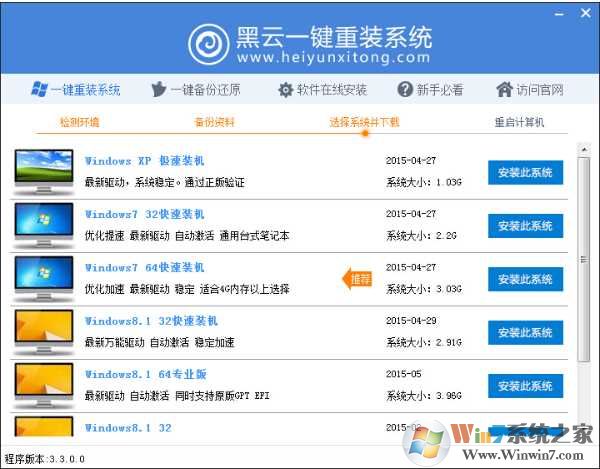Click the Windows8.1 64专业版 monitor thumbnail
Viewport: 600px width, 469px height.
pos(44,386)
